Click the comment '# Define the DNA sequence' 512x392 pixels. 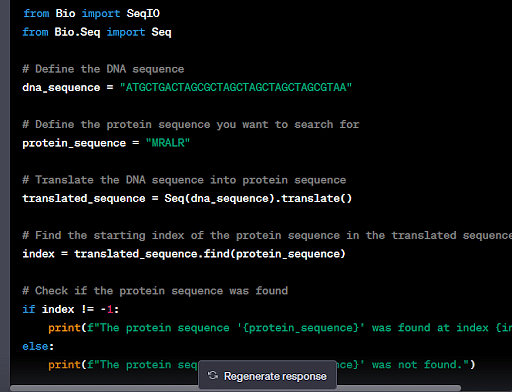[x=103, y=69]
